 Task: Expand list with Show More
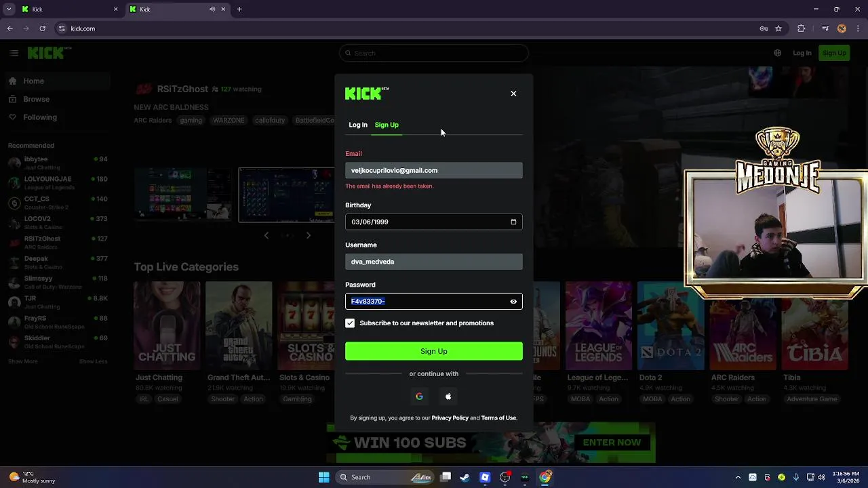click(x=23, y=361)
